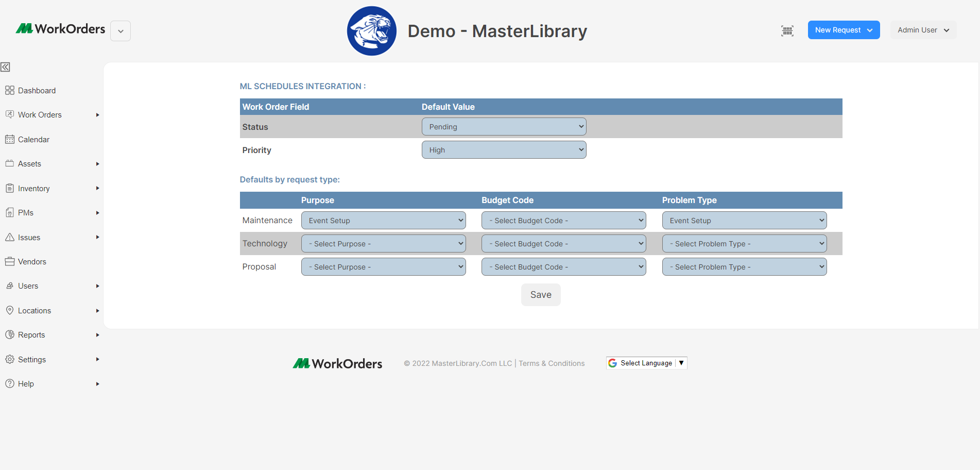The width and height of the screenshot is (980, 470).
Task: Expand the Locations submenu arrow
Action: pos(97,311)
